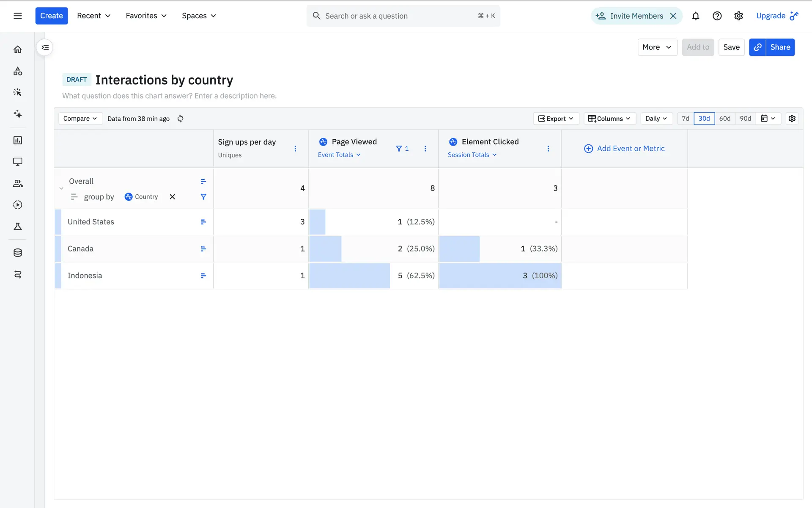812x508 pixels.
Task: Click the Save button
Action: click(731, 47)
